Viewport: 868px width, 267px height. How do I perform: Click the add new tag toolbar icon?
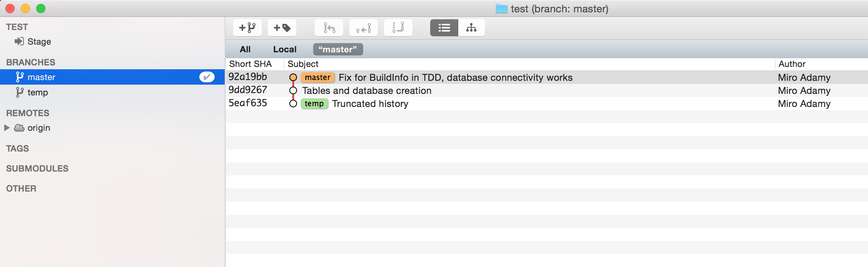point(282,28)
